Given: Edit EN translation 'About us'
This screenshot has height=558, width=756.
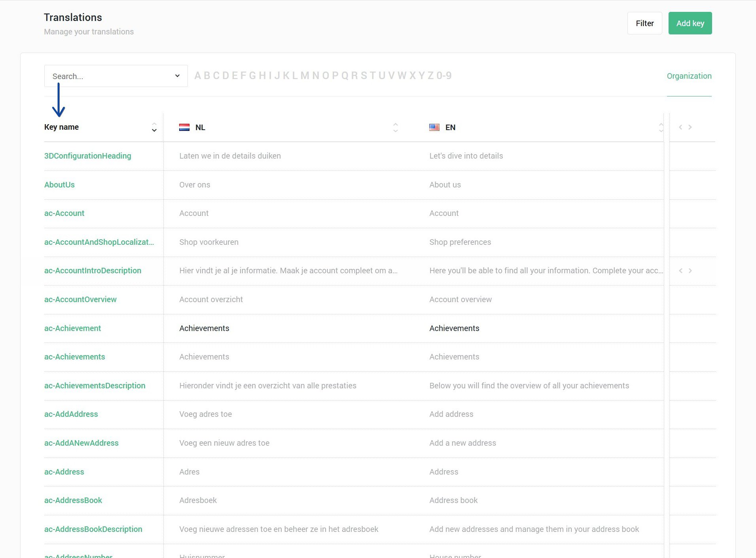Looking at the screenshot, I should (445, 185).
